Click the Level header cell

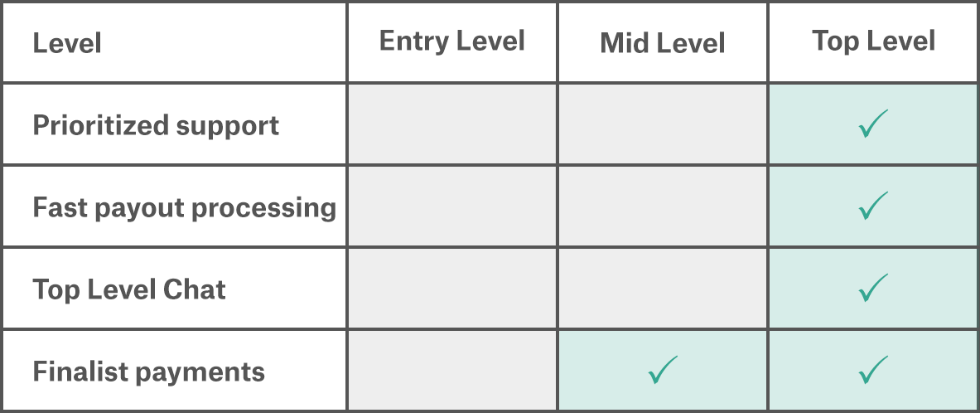[x=67, y=43]
